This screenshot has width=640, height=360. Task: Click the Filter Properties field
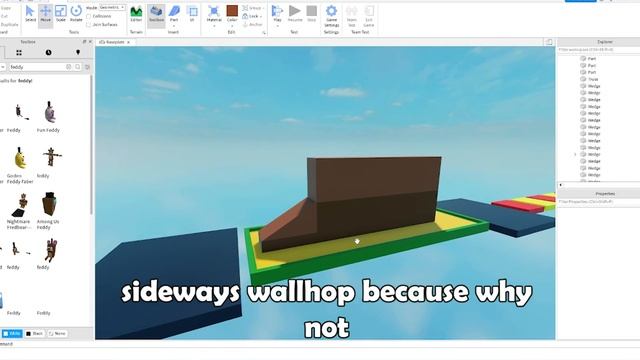tap(599, 202)
